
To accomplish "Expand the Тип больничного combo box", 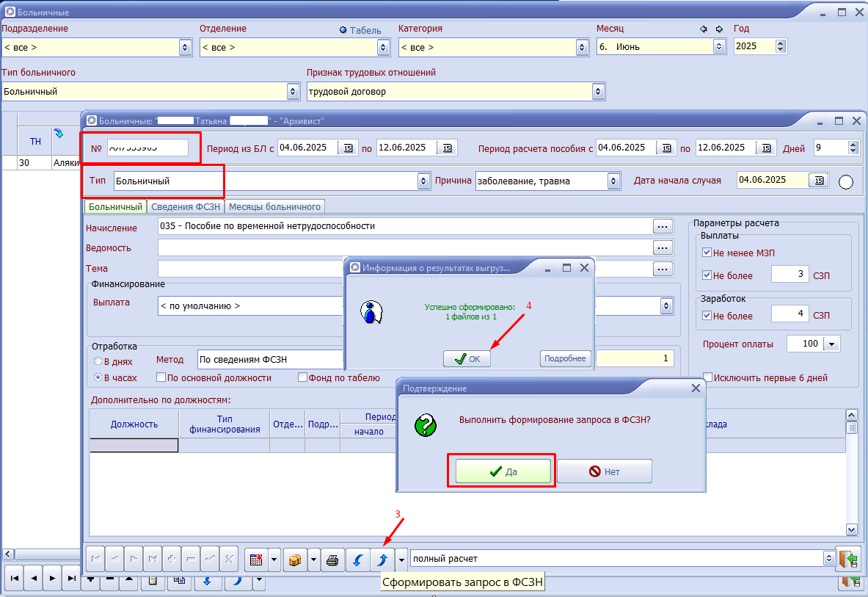I will 293,91.
